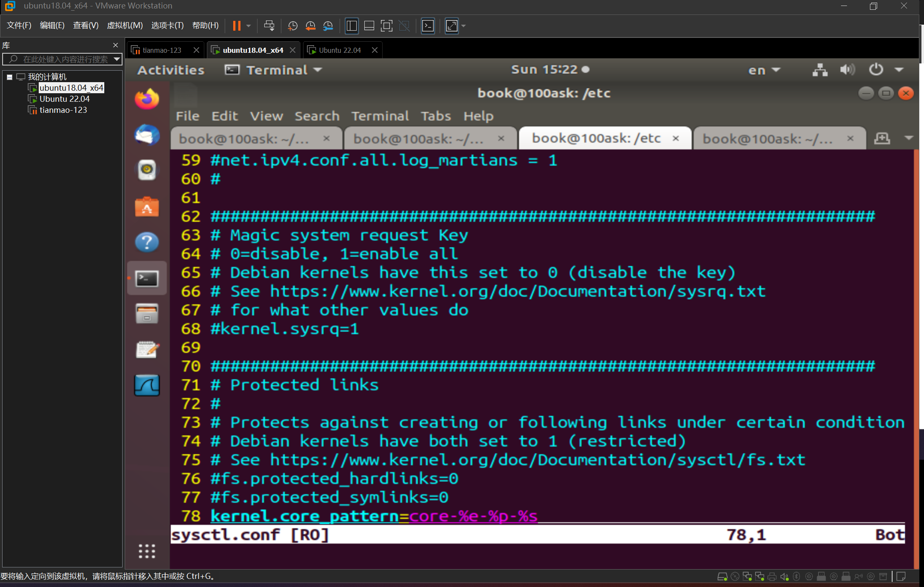
Task: Click volume icon in Ubuntu top bar
Action: coord(847,69)
